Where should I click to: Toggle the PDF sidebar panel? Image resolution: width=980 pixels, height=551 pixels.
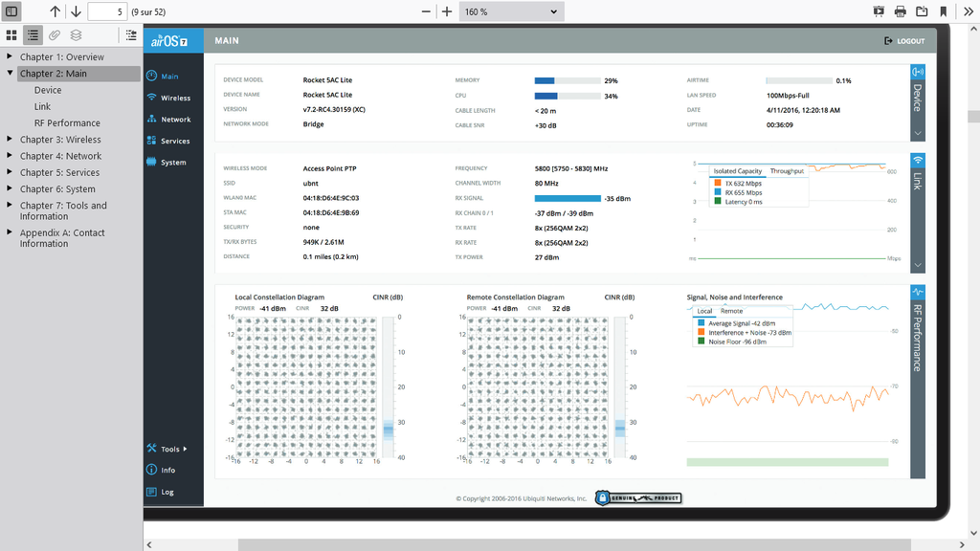11,11
